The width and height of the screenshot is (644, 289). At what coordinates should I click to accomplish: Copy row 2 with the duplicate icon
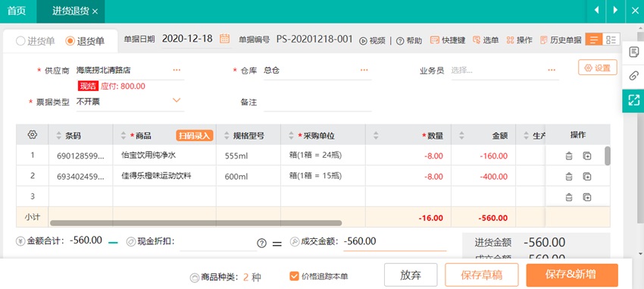tap(587, 177)
